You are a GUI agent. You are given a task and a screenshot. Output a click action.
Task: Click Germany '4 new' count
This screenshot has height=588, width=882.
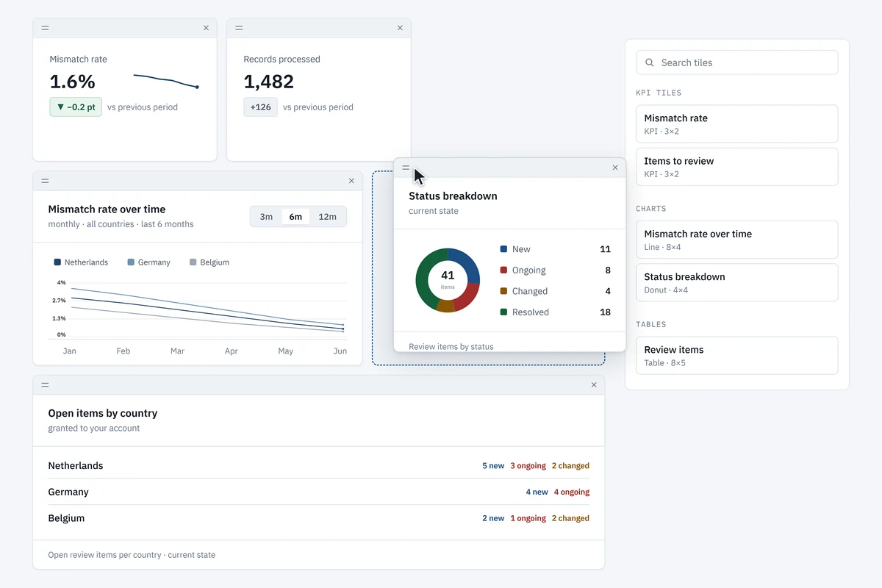click(537, 492)
